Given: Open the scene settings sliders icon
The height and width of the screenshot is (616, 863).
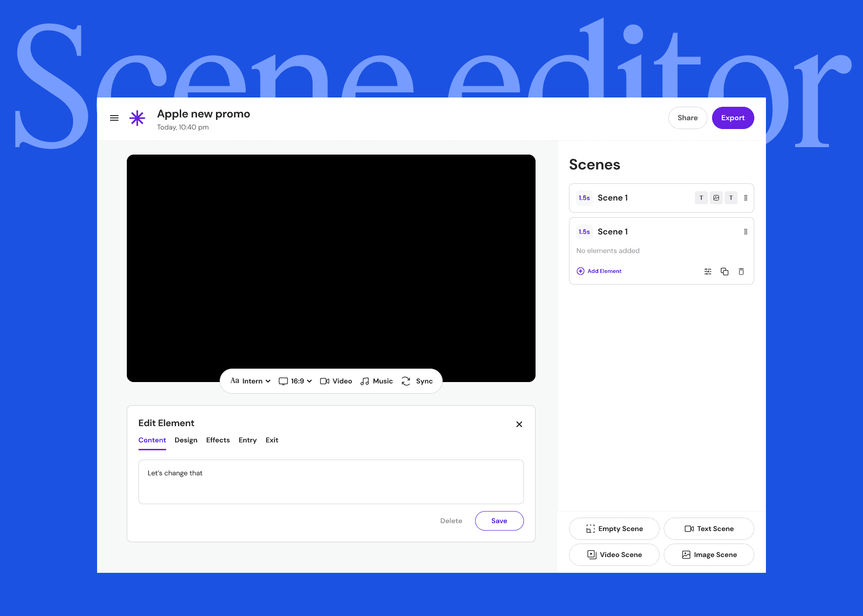Looking at the screenshot, I should point(708,272).
